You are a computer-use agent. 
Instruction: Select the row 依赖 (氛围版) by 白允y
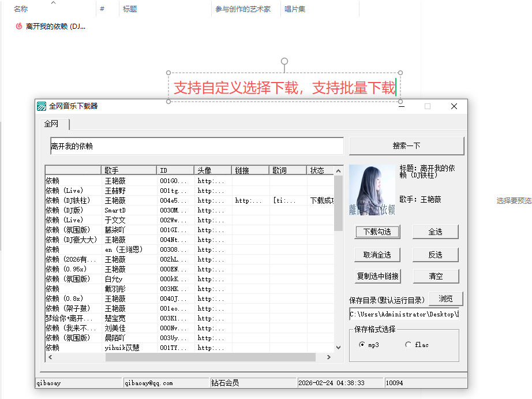coord(190,279)
